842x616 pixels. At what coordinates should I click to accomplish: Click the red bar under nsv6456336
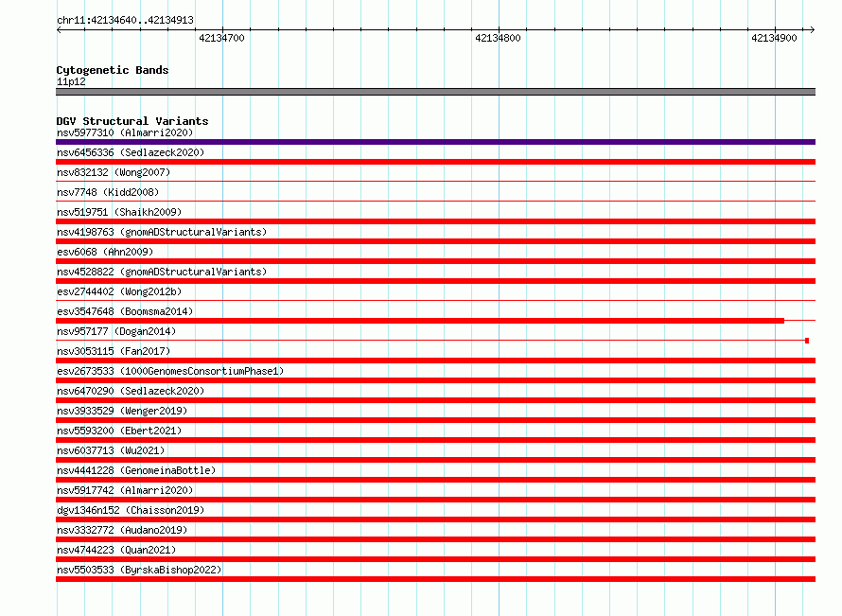[x=435, y=162]
